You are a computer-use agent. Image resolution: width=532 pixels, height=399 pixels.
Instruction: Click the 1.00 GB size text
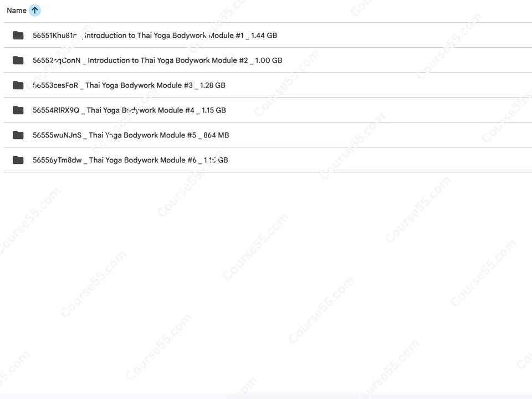pyautogui.click(x=269, y=60)
